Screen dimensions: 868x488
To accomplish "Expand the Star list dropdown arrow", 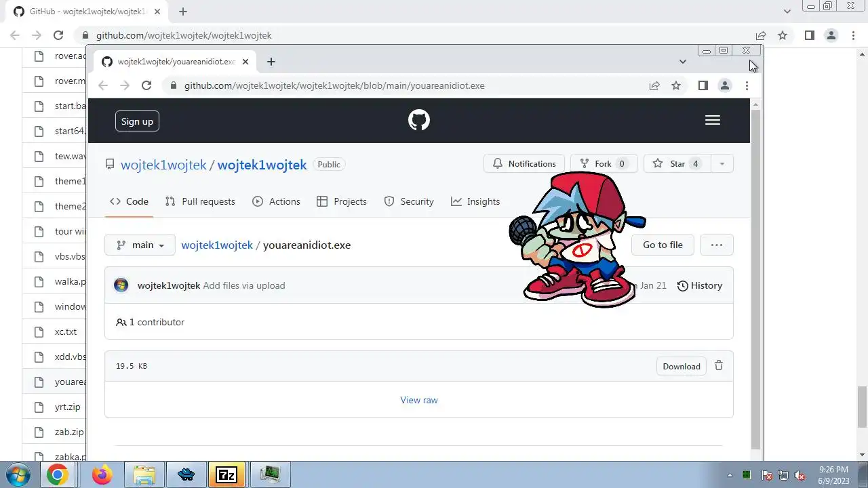I will [722, 163].
